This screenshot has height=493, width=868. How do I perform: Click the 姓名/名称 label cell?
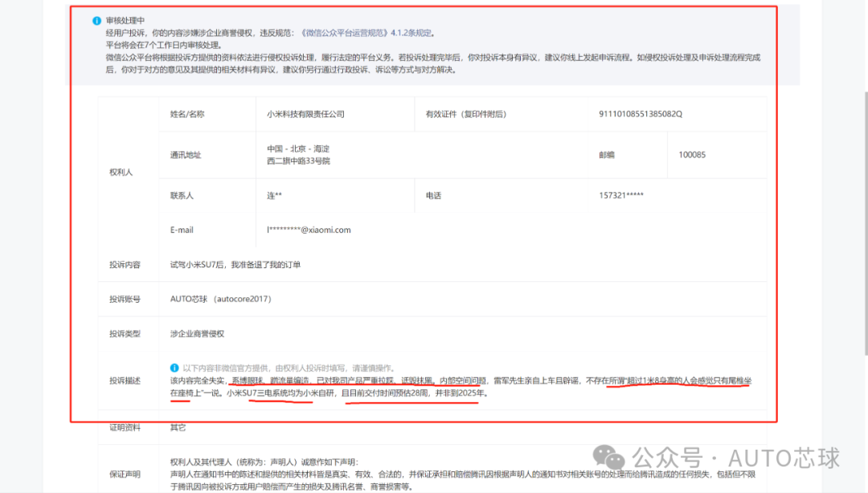[187, 114]
